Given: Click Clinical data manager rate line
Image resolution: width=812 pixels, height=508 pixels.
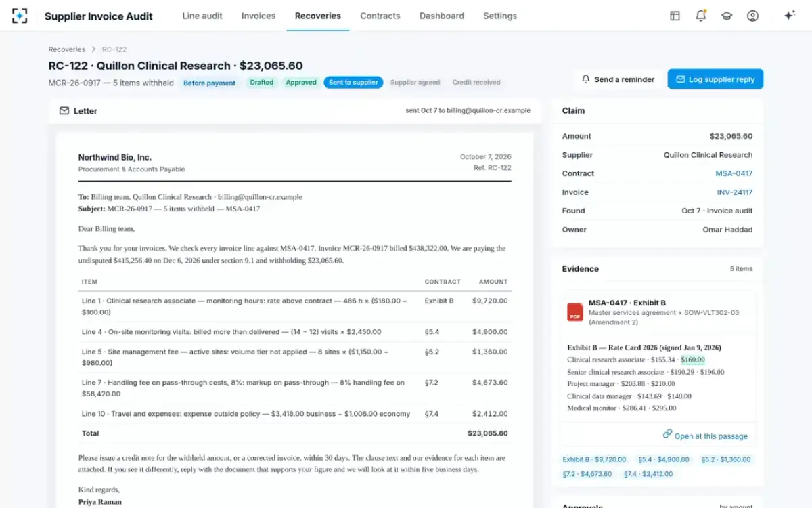Looking at the screenshot, I should [x=629, y=396].
